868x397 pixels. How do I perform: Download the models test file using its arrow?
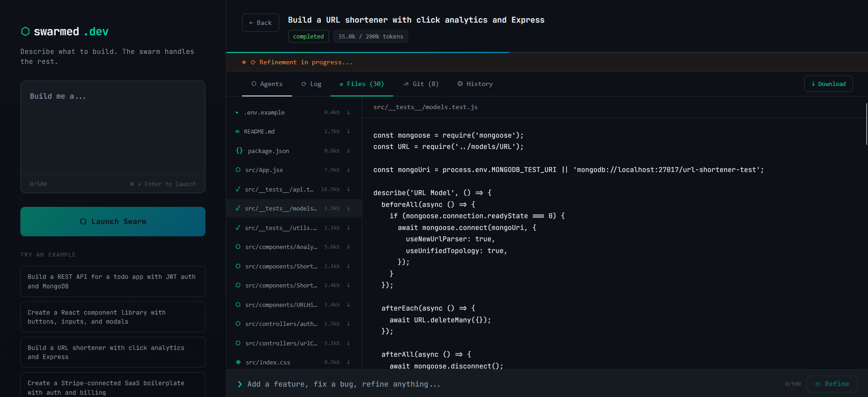pos(348,208)
